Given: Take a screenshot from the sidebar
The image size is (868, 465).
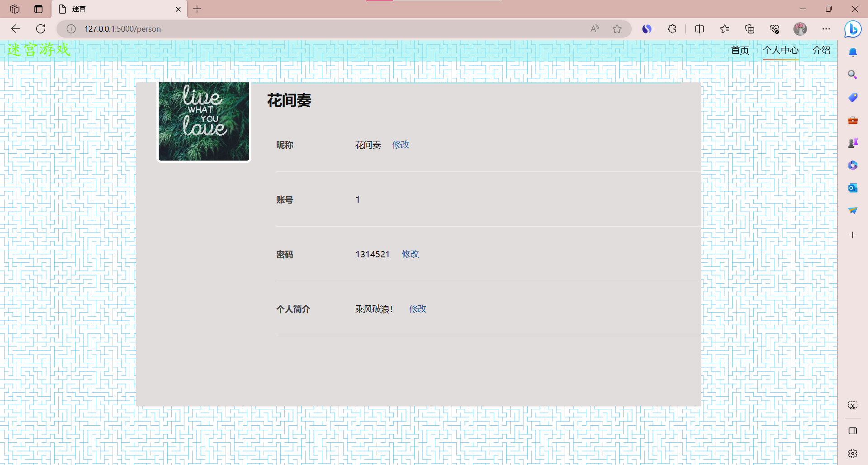Looking at the screenshot, I should [x=853, y=405].
